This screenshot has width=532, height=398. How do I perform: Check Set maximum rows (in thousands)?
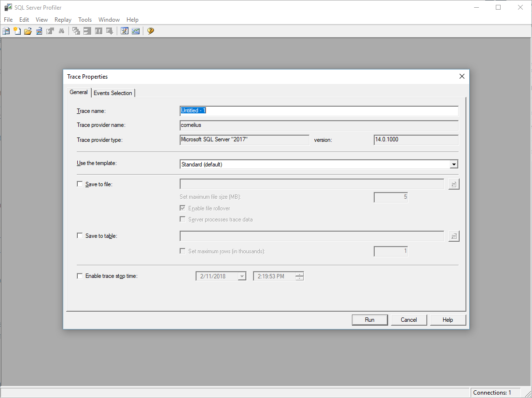click(x=182, y=251)
